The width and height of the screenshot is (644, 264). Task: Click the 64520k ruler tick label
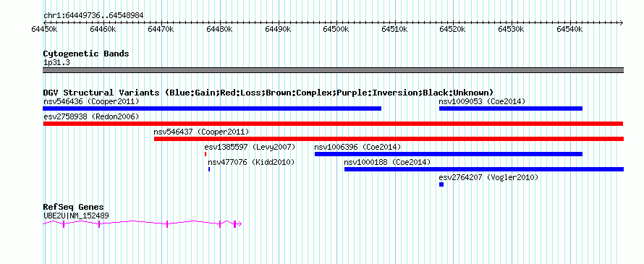[x=453, y=29]
